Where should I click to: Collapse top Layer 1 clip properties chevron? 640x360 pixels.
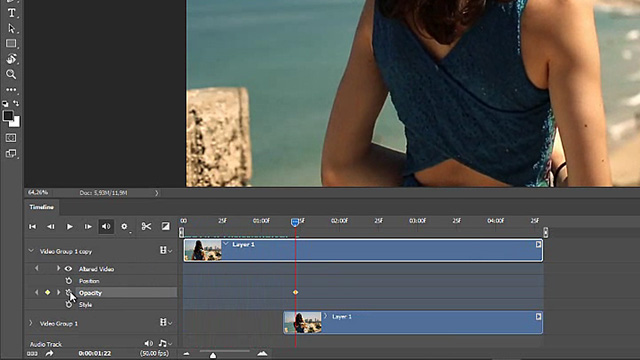click(226, 244)
